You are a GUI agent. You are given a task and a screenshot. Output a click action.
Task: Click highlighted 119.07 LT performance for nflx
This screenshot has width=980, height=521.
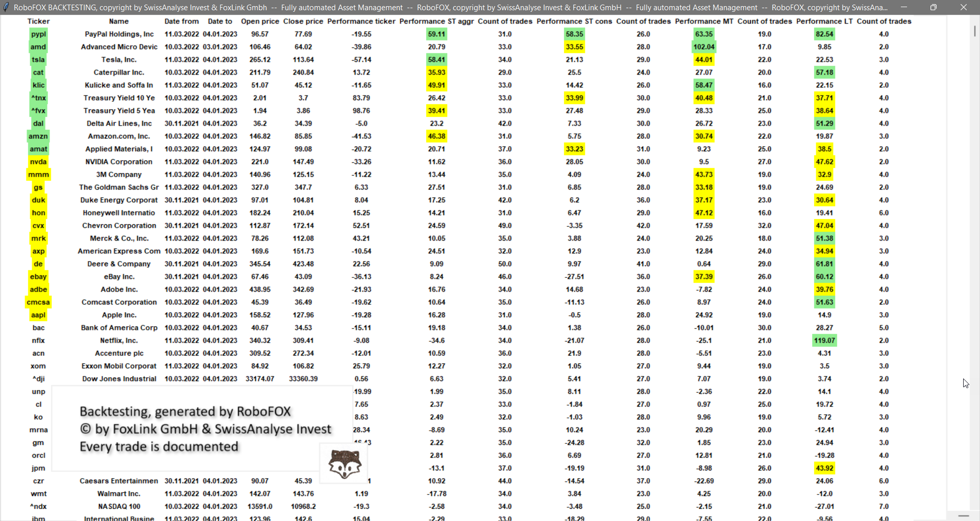click(x=824, y=341)
